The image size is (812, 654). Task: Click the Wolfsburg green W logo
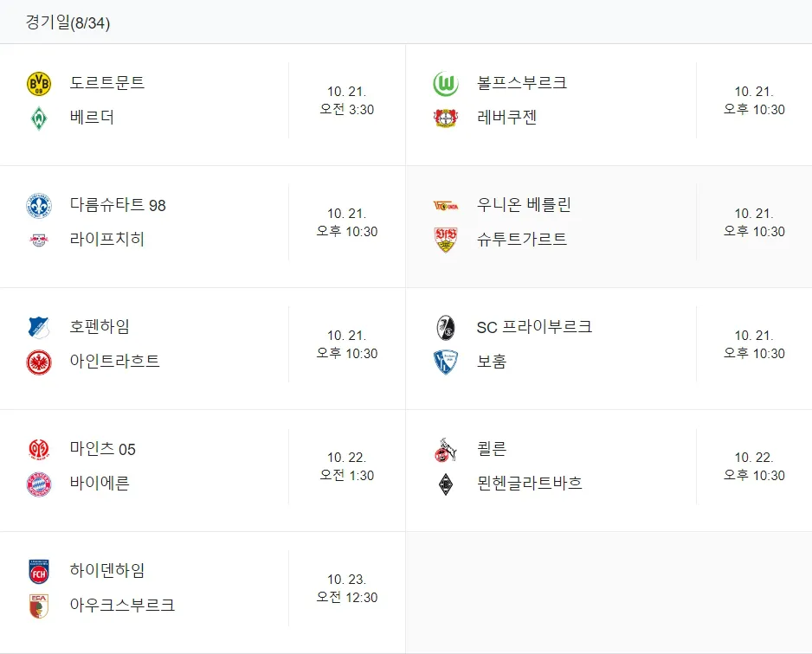[446, 84]
